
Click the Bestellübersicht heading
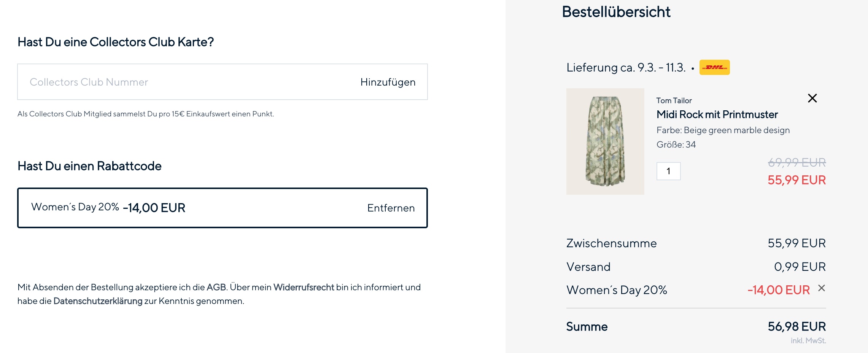point(616,12)
